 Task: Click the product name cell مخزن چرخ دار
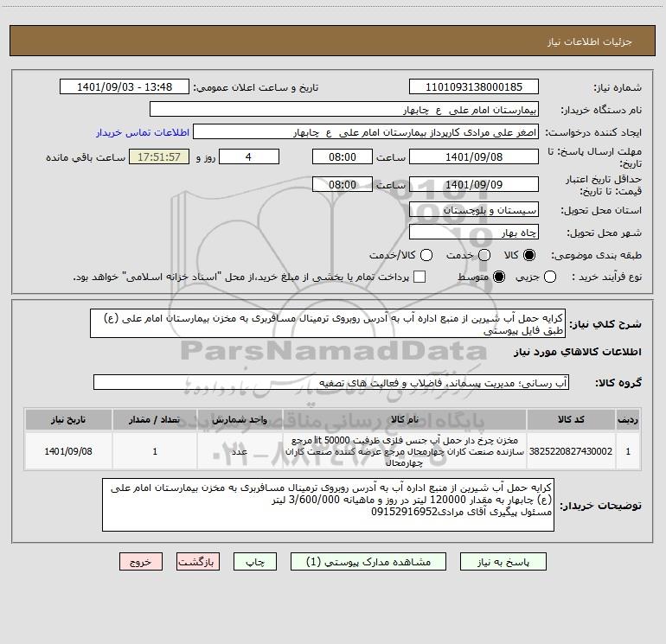point(405,451)
